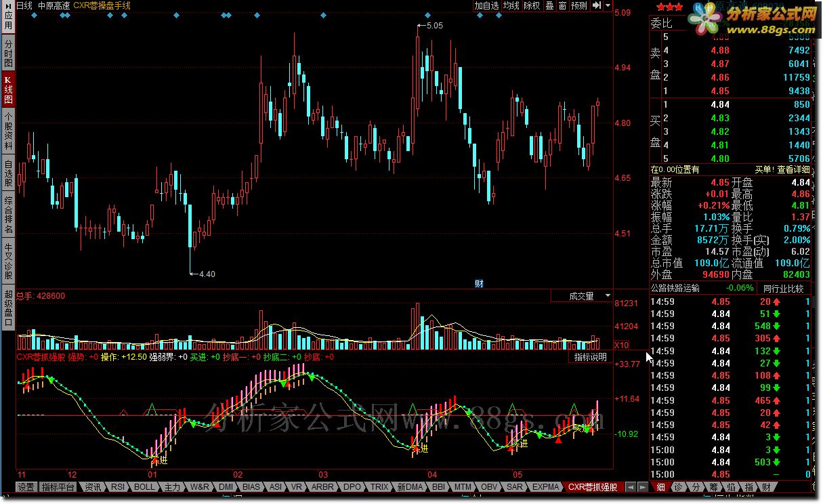This screenshot has width=823, height=504.
Task: Click the 预测 forecast toolbar button
Action: pyautogui.click(x=579, y=5)
